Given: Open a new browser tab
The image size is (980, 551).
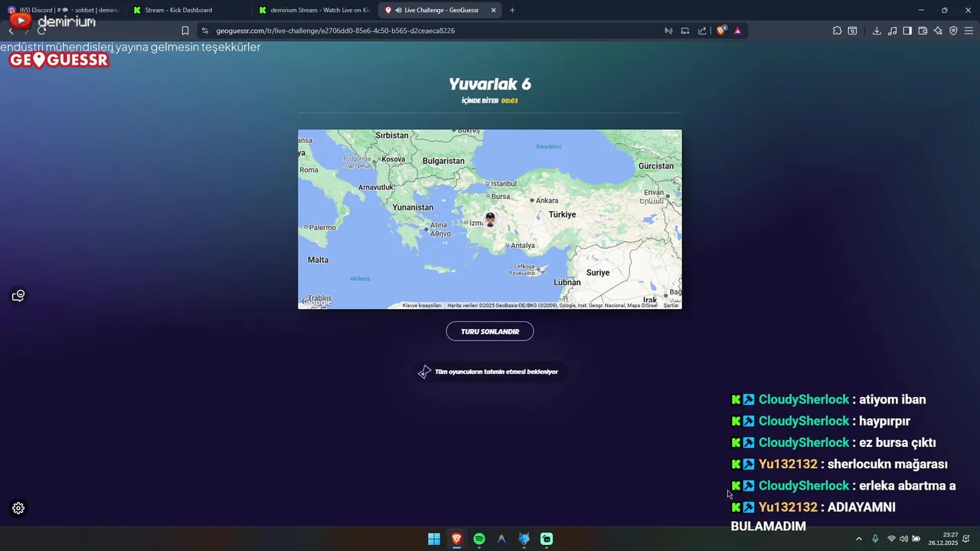Looking at the screenshot, I should 512,10.
